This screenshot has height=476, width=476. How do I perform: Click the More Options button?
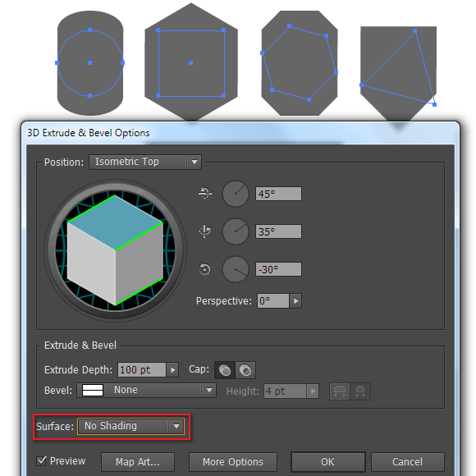tap(233, 462)
